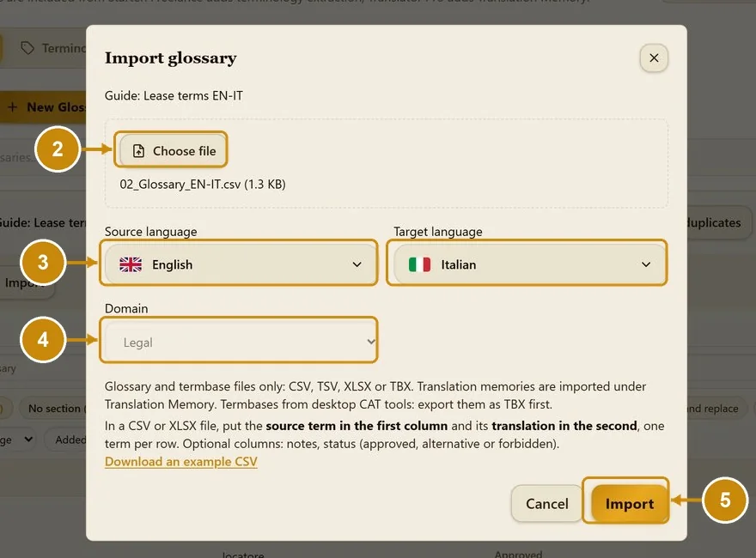Click step marker number 5 badge
Image resolution: width=756 pixels, height=558 pixels.
(x=725, y=500)
